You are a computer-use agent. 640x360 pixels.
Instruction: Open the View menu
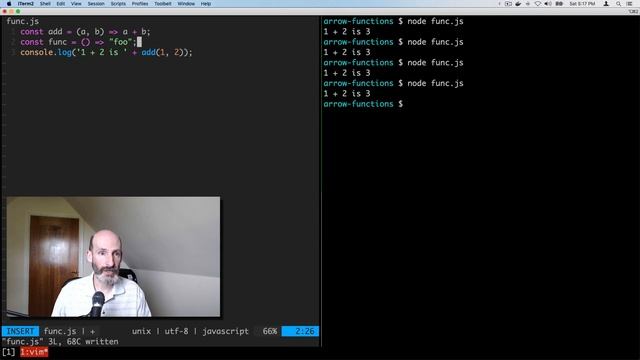click(76, 4)
